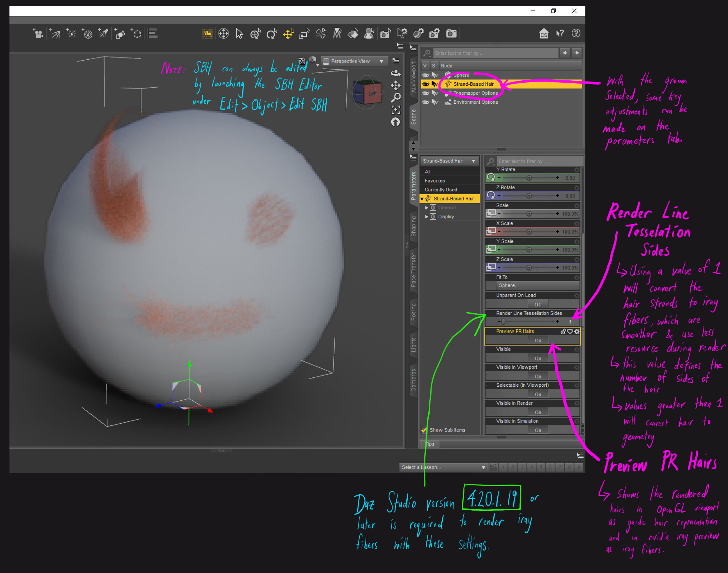Select the Translate tool in toolbar

(x=288, y=33)
